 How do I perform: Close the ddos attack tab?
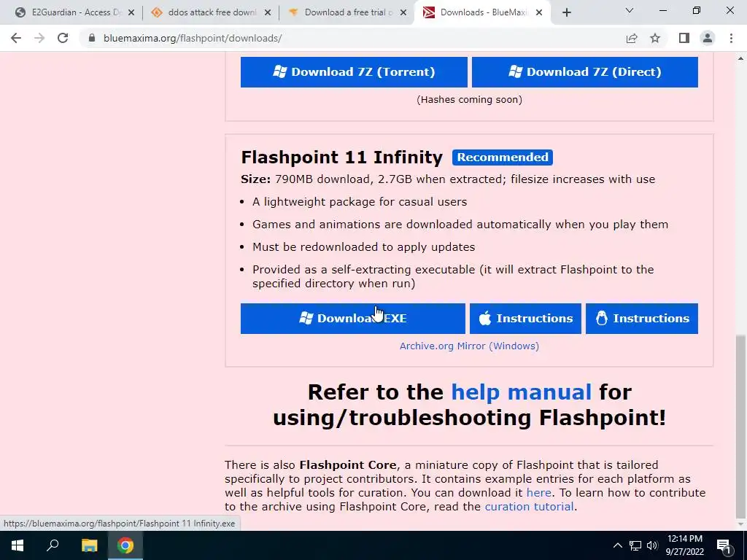click(268, 13)
